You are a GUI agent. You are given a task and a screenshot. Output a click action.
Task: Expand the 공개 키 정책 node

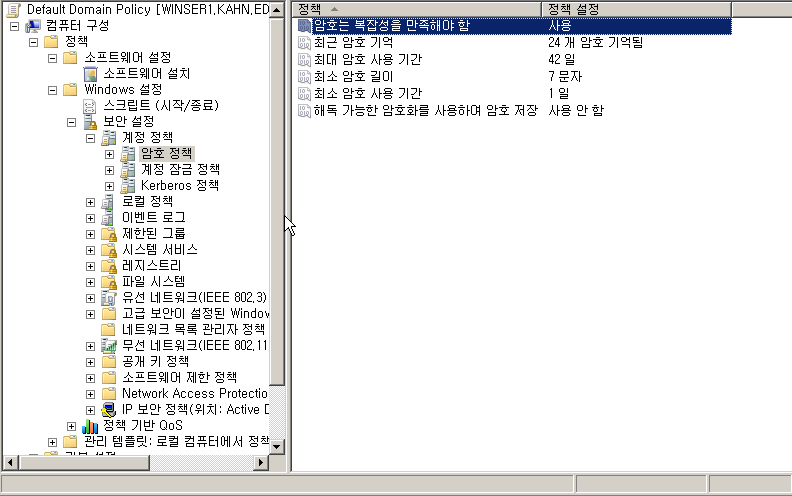click(x=90, y=363)
